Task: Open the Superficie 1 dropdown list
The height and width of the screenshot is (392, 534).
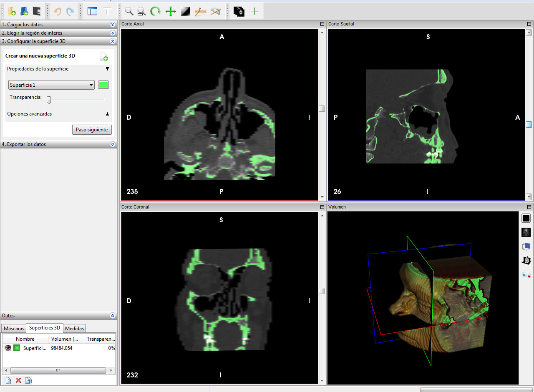Action: pyautogui.click(x=51, y=85)
